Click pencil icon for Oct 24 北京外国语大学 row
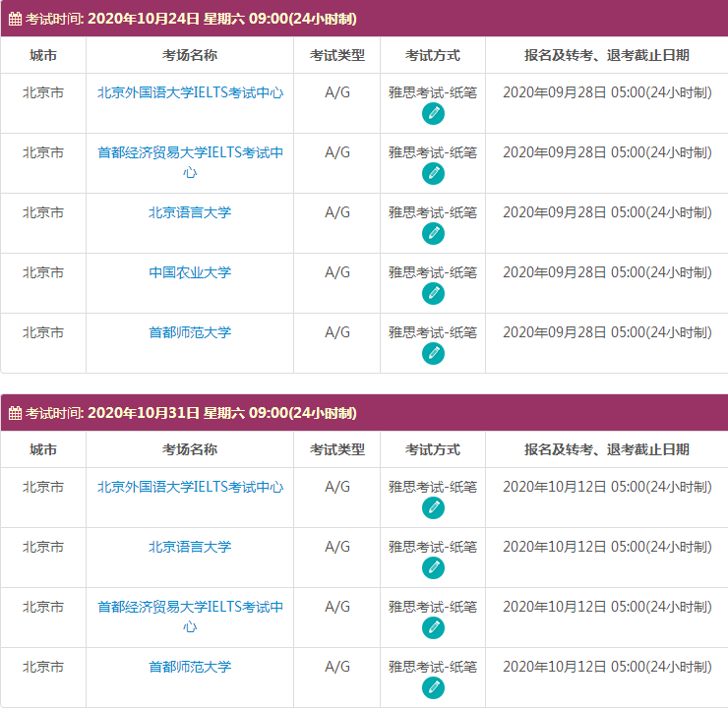 pos(433,114)
